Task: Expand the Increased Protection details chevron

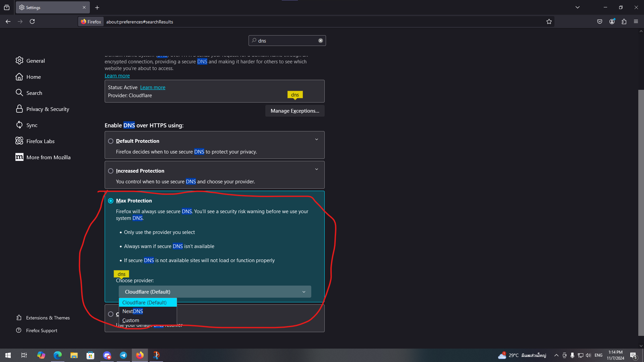Action: 317,169
